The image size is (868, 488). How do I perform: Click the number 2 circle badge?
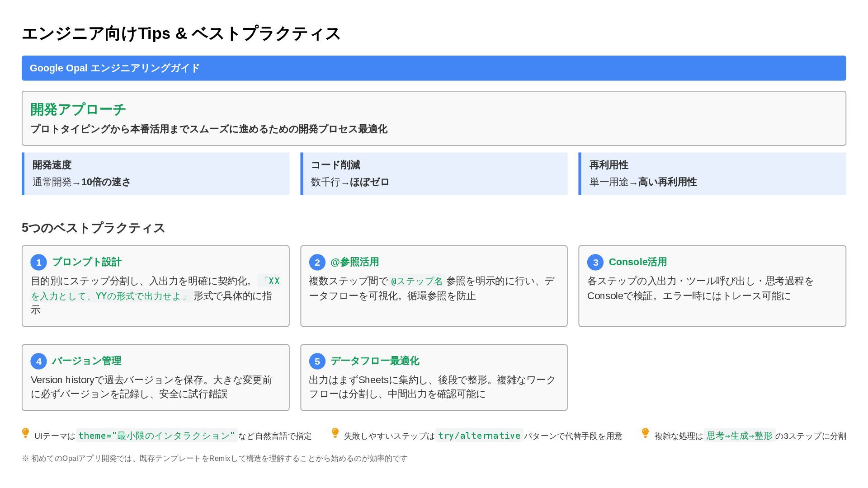(x=317, y=263)
